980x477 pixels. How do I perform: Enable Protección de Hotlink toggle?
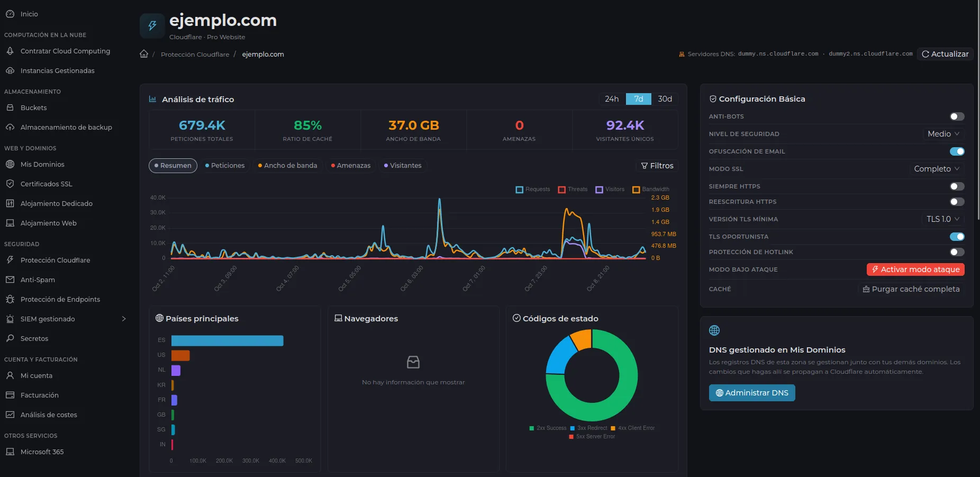[957, 252]
